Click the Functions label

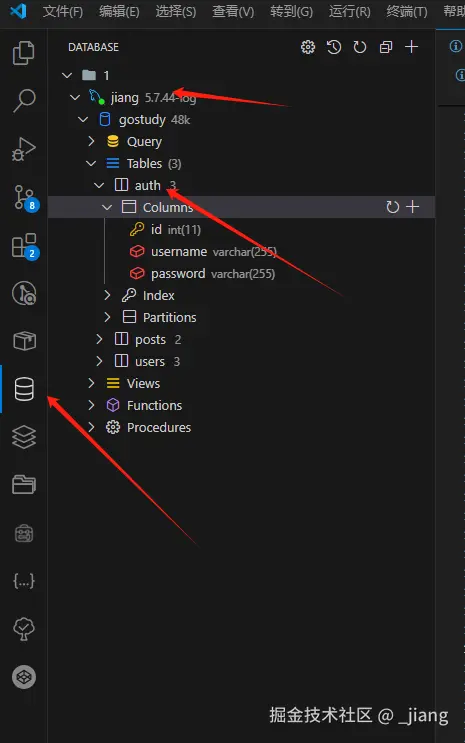pos(154,405)
